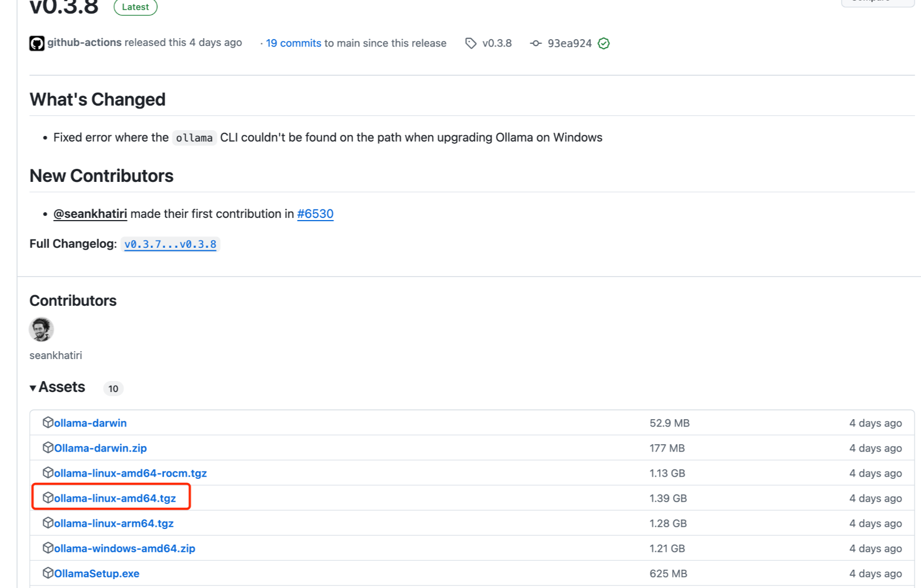Click the seankhatiri name under Contributors
Image resolution: width=921 pixels, height=588 pixels.
pos(55,355)
